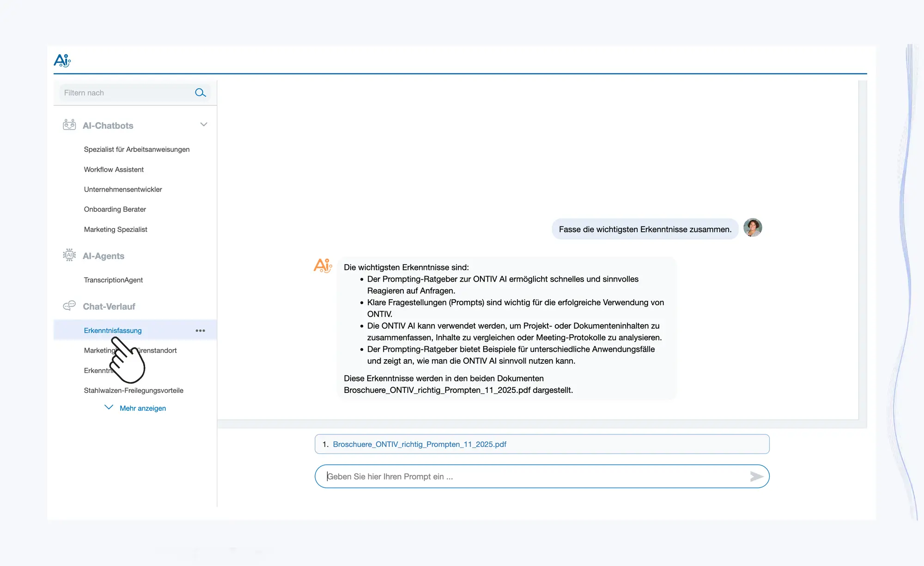Click the blue AI logo in header
924x566 pixels.
click(62, 60)
